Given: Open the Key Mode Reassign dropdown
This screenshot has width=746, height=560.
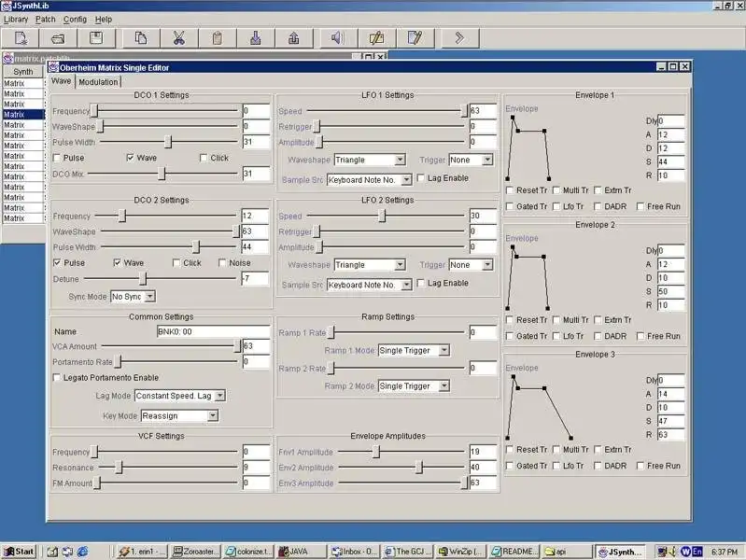Looking at the screenshot, I should (179, 416).
